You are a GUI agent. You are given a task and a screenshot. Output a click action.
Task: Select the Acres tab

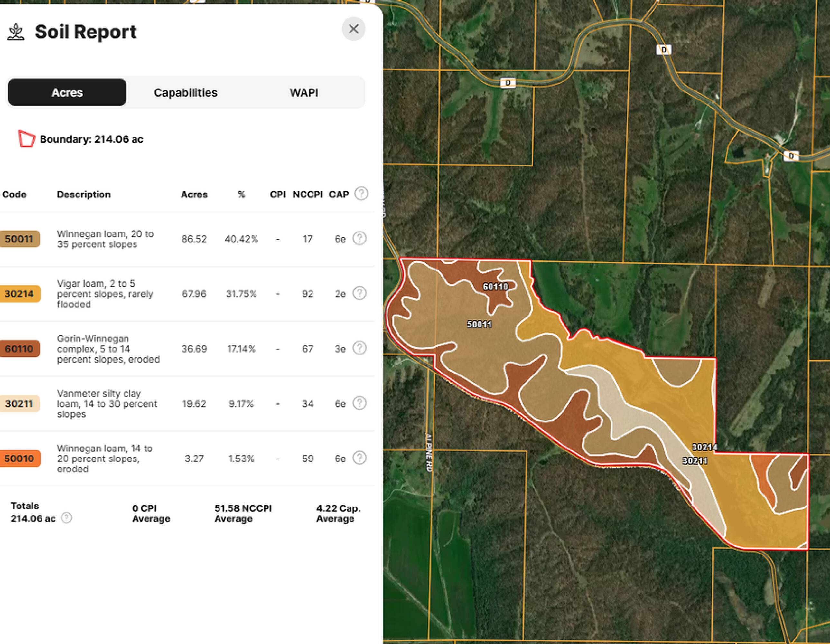(x=67, y=92)
